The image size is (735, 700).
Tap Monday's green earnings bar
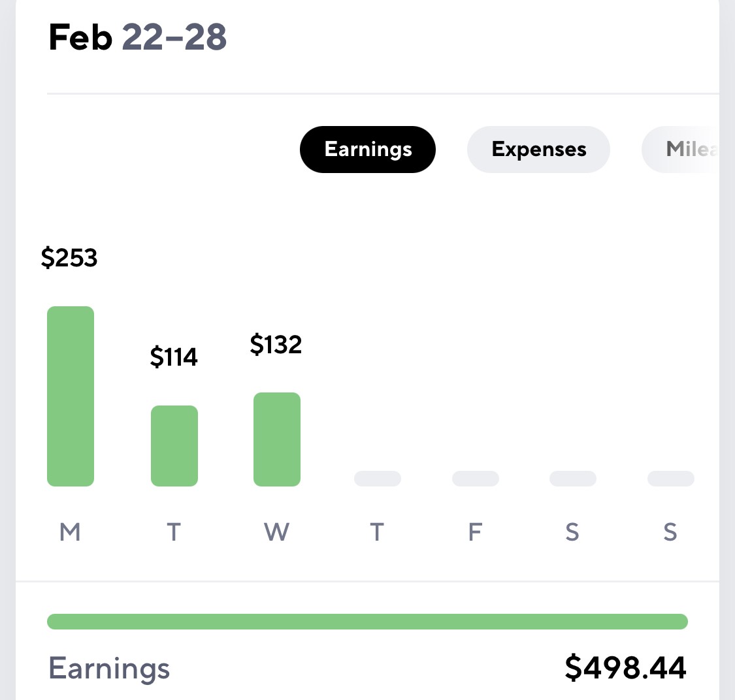tap(71, 396)
